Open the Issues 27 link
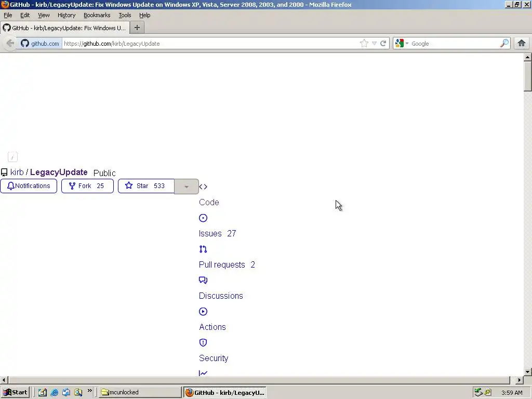Screen dimensions: 532x399 point(218,233)
